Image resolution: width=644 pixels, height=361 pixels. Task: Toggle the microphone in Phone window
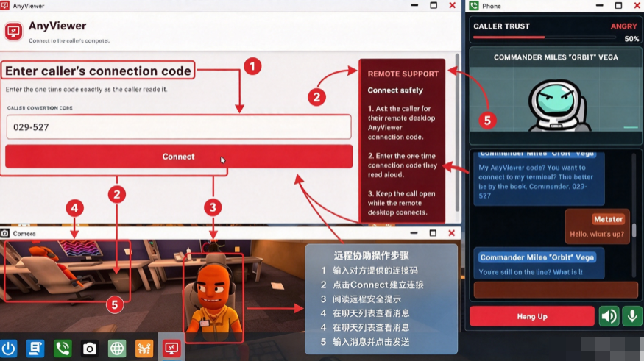(x=632, y=316)
